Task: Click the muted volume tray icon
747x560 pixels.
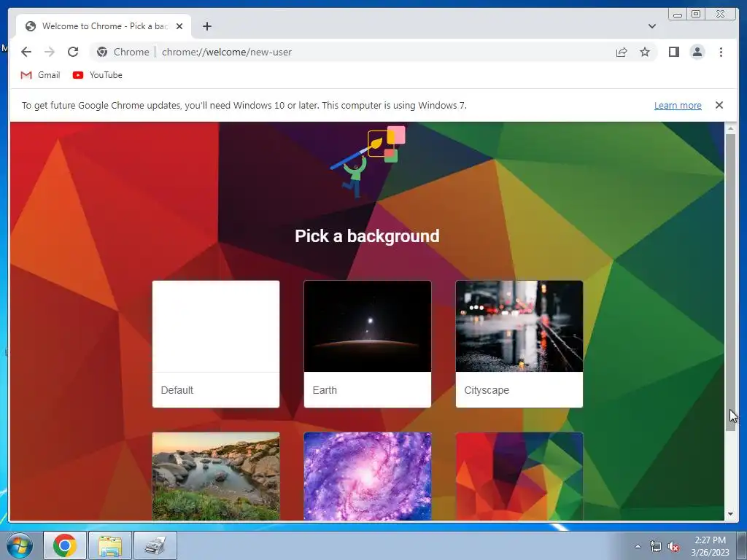Action: point(673,547)
